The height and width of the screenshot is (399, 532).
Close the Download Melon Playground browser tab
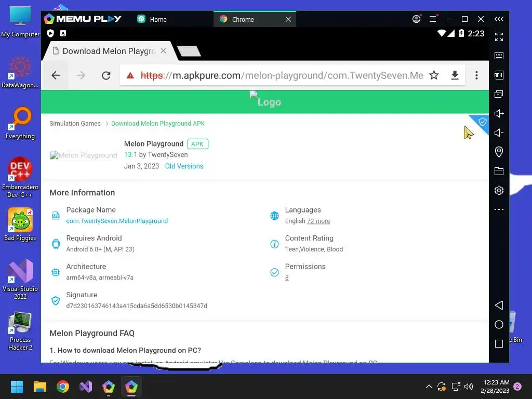163,51
